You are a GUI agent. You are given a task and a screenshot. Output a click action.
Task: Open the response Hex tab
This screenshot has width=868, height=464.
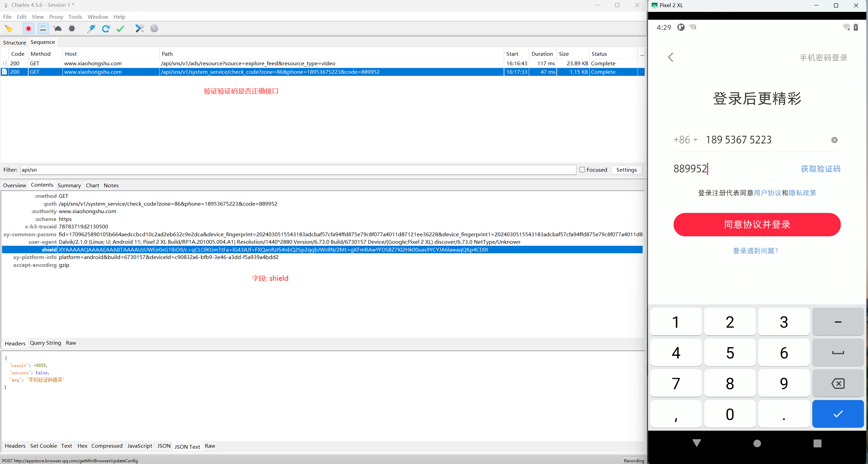(82, 446)
